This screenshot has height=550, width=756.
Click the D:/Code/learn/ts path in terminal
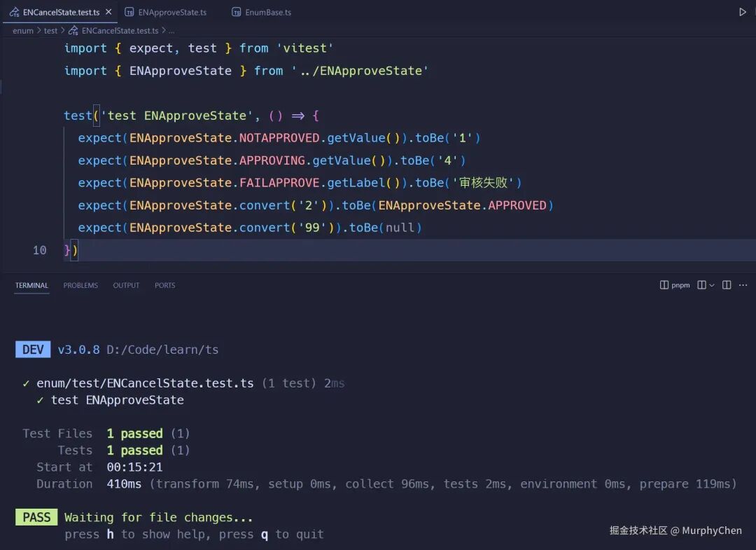pos(162,350)
